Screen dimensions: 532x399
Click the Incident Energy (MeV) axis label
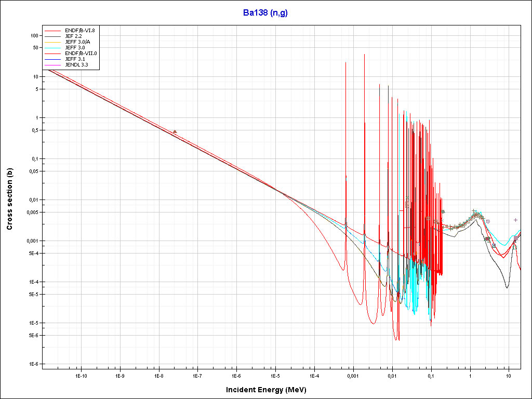pos(270,389)
